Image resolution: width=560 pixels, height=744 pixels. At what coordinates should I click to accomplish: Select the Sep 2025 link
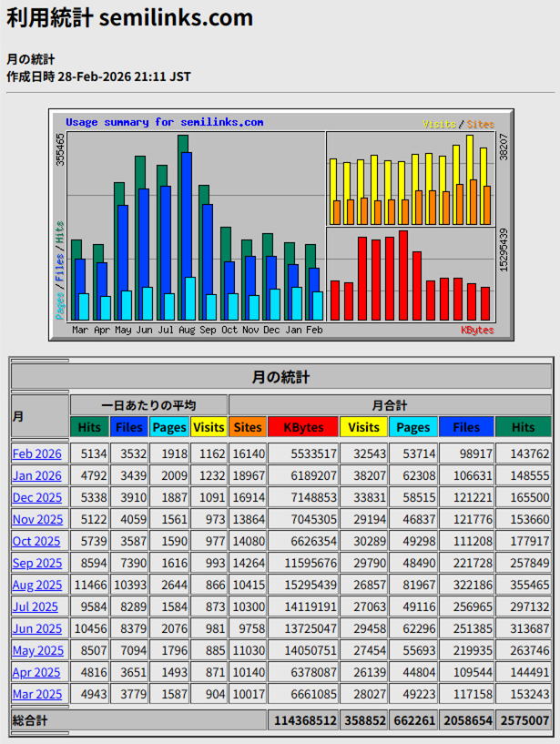click(37, 563)
